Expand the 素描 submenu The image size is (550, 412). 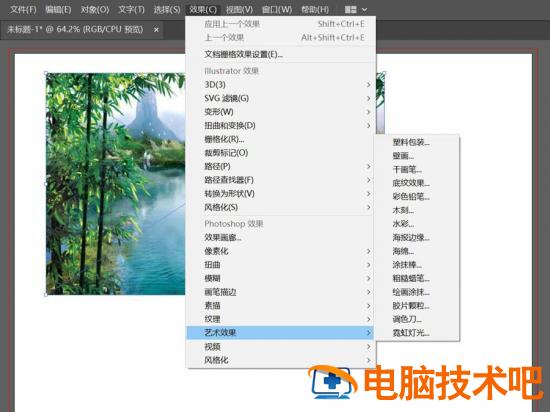281,306
